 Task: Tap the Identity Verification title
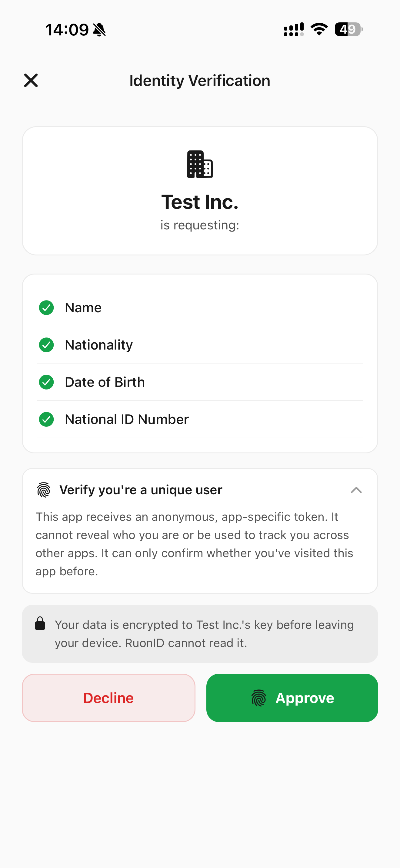(x=200, y=81)
